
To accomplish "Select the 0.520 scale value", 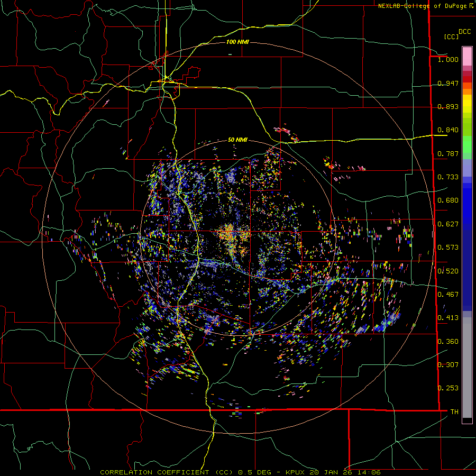I will (448, 271).
